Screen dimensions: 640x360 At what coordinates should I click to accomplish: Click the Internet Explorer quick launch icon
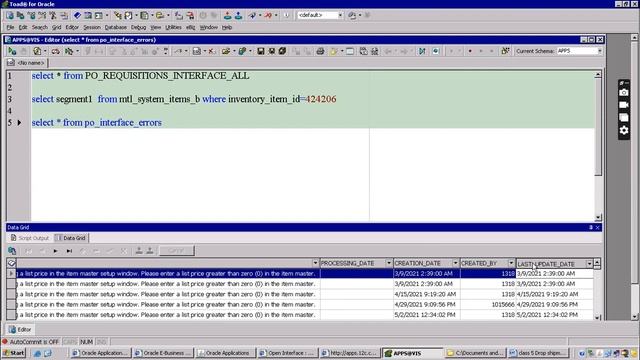[x=37, y=353]
